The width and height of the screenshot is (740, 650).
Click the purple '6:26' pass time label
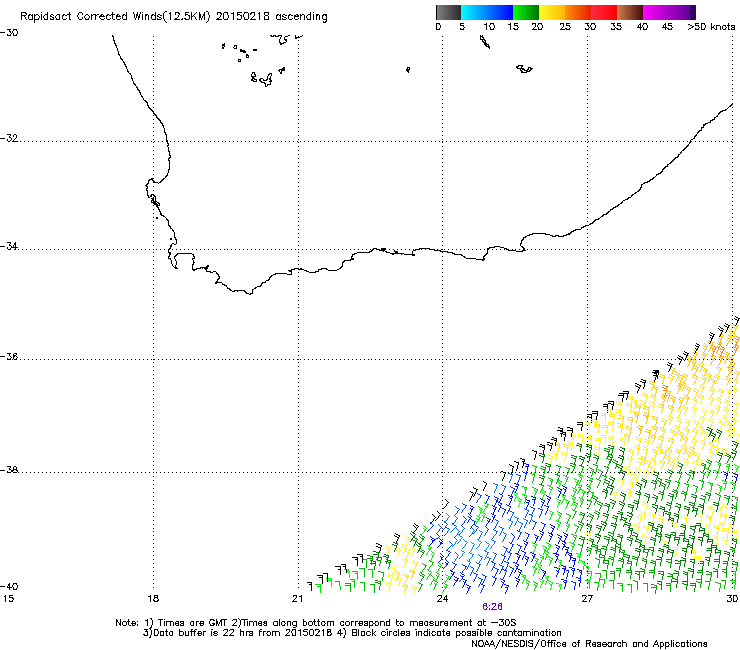pos(492,607)
